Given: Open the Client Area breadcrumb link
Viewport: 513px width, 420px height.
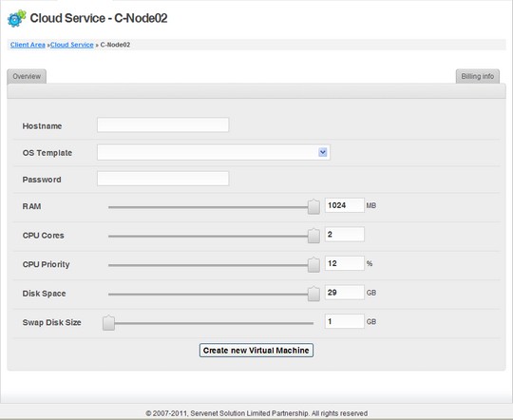Looking at the screenshot, I should [x=28, y=45].
